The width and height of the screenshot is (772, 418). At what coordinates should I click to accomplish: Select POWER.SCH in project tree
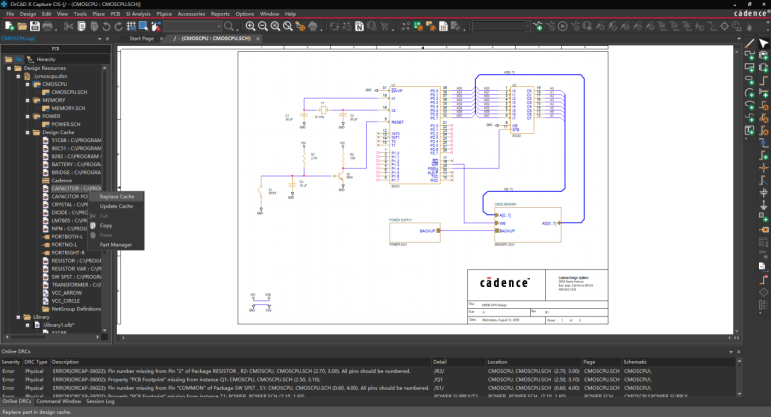(x=66, y=125)
